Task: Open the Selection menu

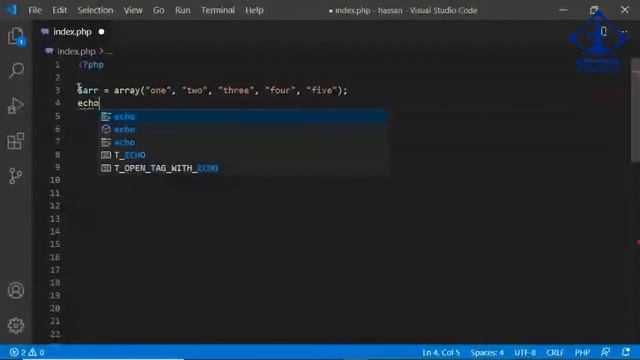Action: tap(95, 10)
